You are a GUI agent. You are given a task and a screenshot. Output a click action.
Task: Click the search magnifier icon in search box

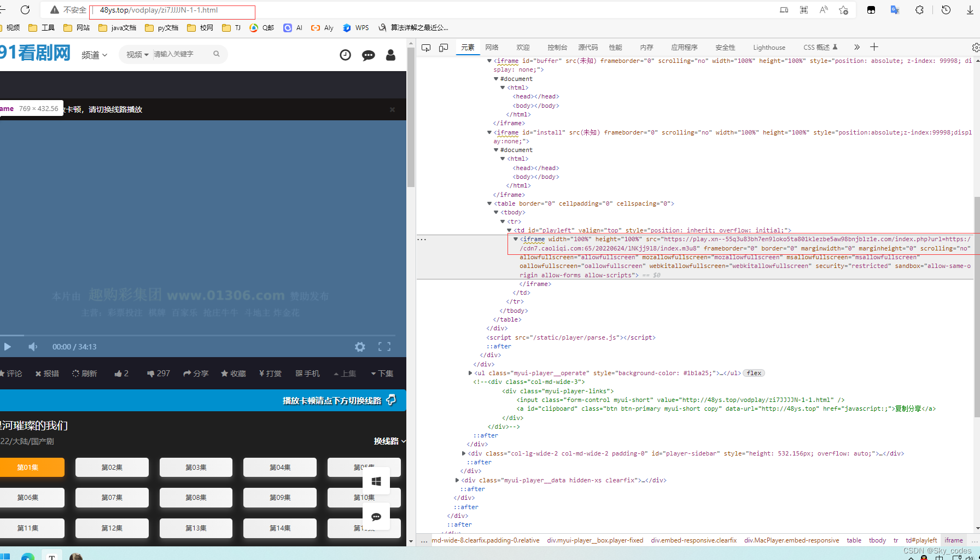pos(217,54)
